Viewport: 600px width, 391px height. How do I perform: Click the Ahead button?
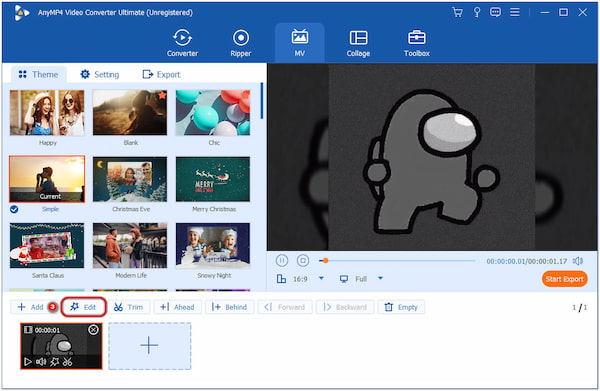[178, 307]
